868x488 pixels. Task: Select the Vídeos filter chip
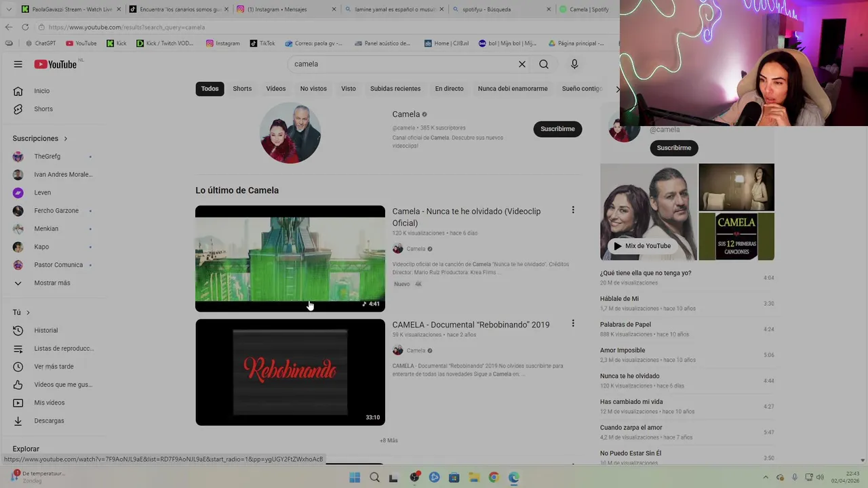click(x=276, y=89)
